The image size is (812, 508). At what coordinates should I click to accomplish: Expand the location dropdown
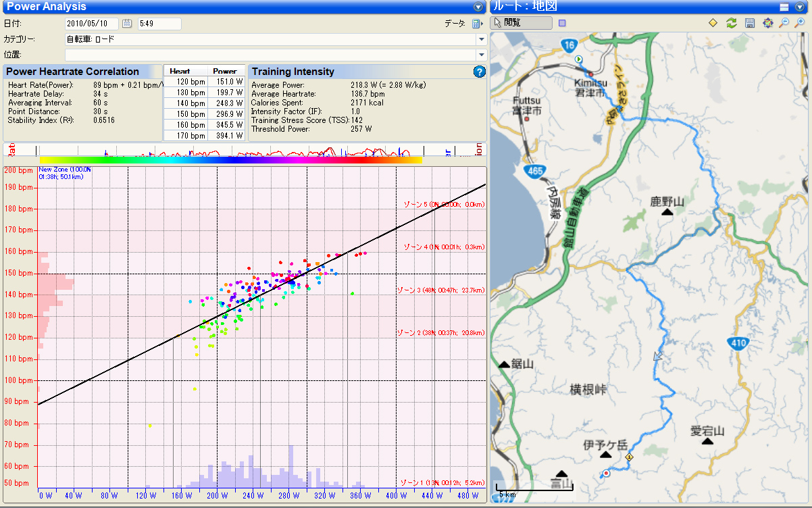(481, 55)
